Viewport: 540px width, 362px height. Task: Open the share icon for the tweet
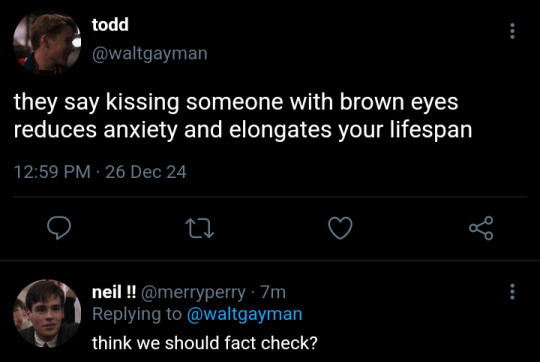pos(481,228)
